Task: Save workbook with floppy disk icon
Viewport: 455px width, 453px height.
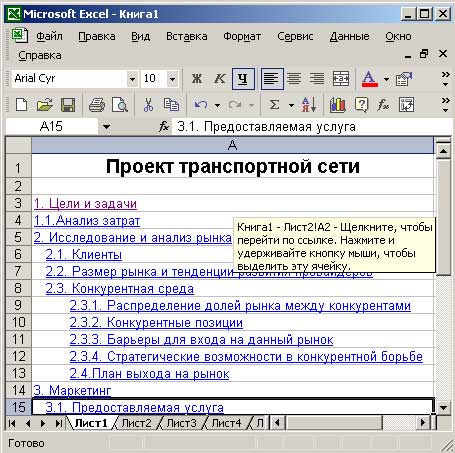Action: click(68, 105)
